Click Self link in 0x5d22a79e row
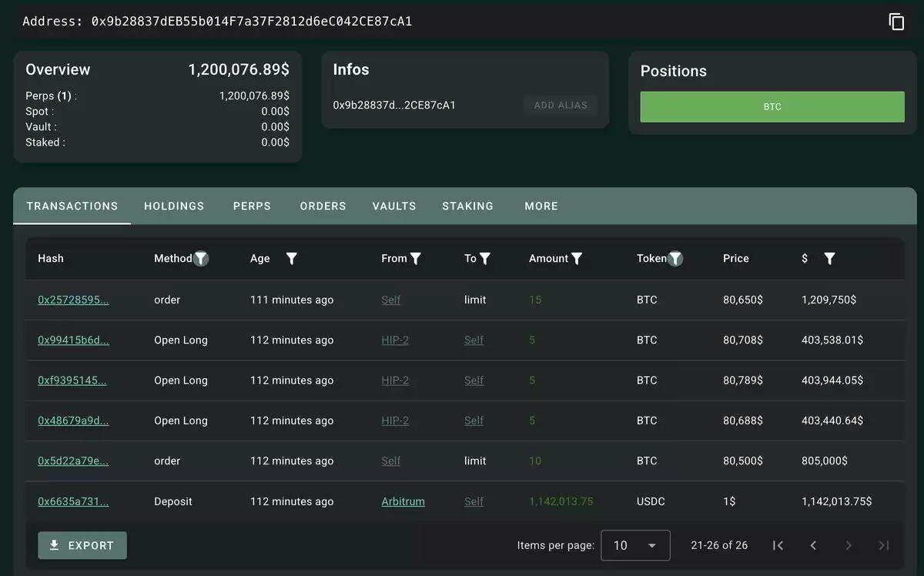The height and width of the screenshot is (576, 924). [391, 460]
